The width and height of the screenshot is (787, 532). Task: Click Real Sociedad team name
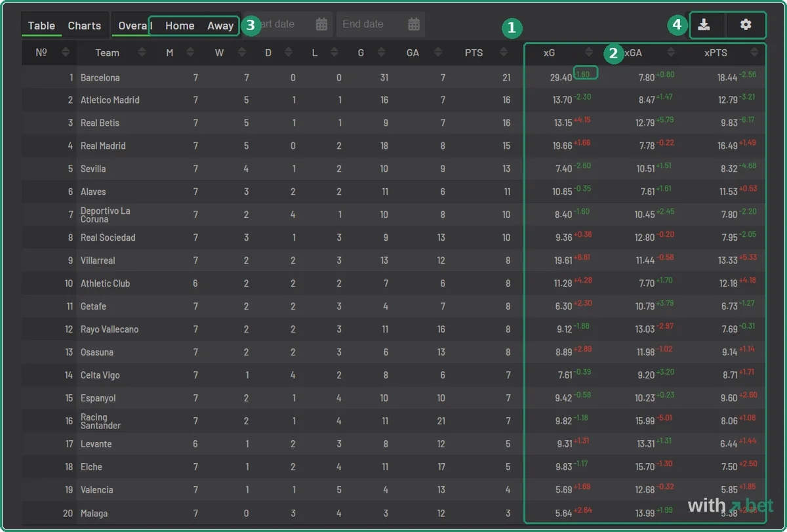pyautogui.click(x=108, y=237)
